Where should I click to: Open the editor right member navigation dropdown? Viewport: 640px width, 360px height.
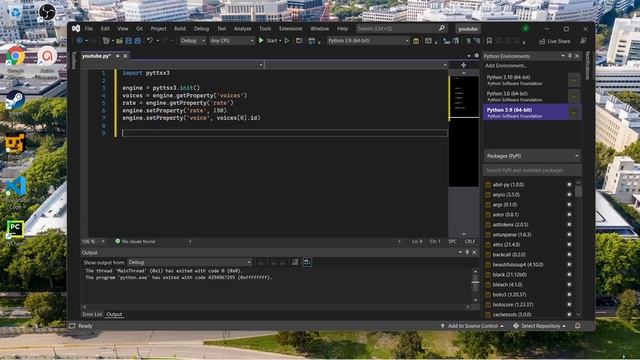pos(356,65)
